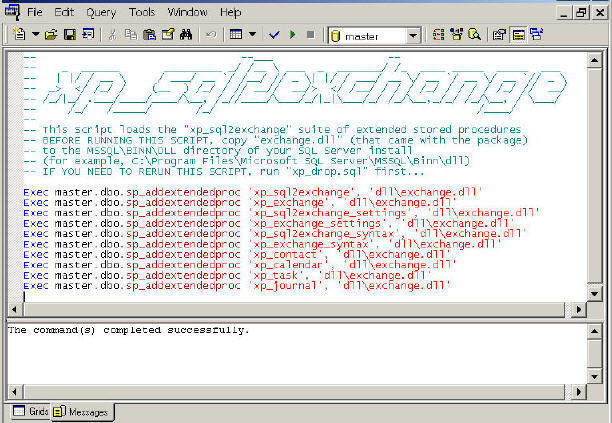Click the Cut scissors icon
The width and height of the screenshot is (612, 423).
[112, 35]
